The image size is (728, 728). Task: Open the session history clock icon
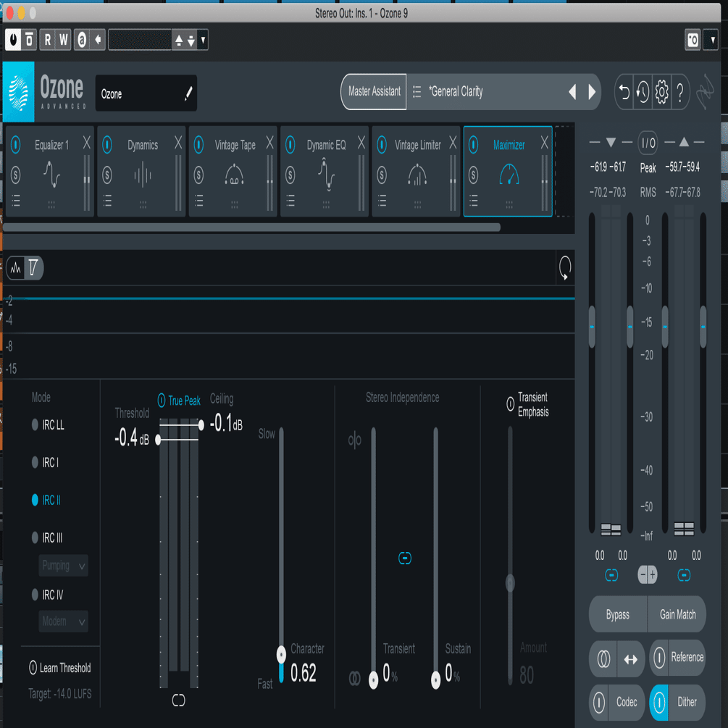pos(643,92)
